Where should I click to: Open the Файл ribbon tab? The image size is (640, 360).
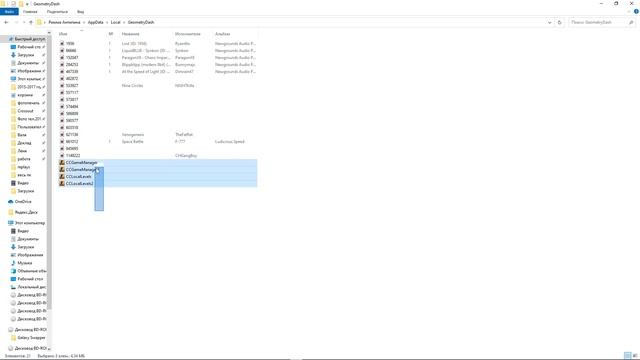coord(9,12)
